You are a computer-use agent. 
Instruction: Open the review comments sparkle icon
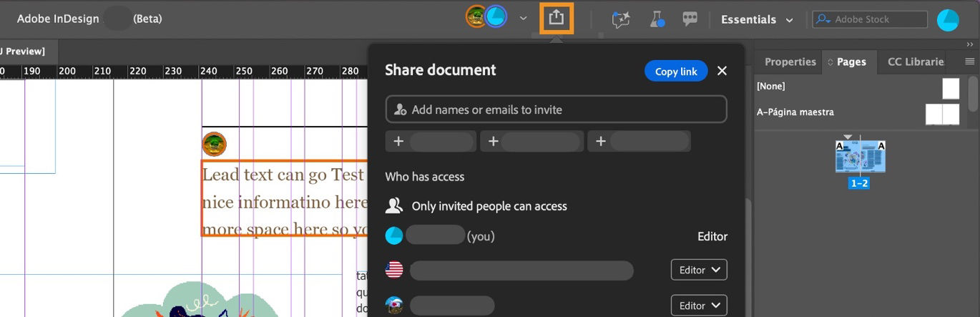tap(620, 19)
